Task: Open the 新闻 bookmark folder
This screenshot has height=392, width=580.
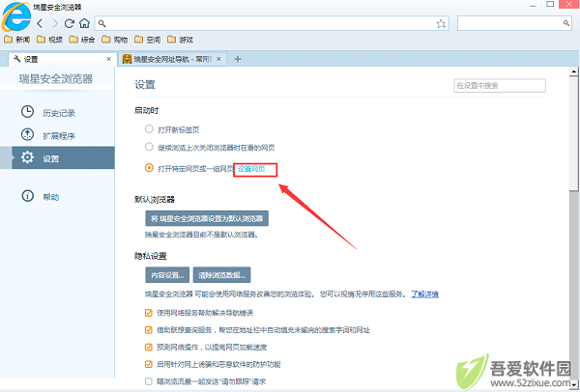Action: [17, 40]
